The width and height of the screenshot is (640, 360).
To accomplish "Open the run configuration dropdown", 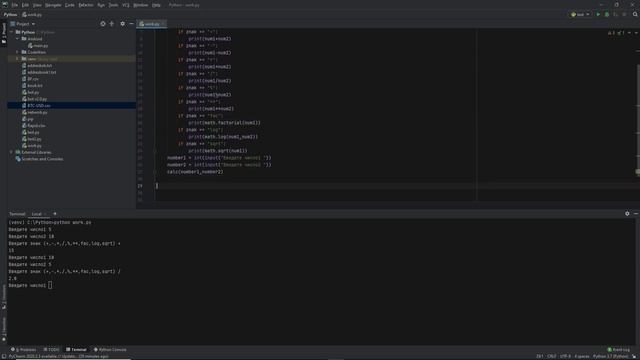I will point(580,14).
